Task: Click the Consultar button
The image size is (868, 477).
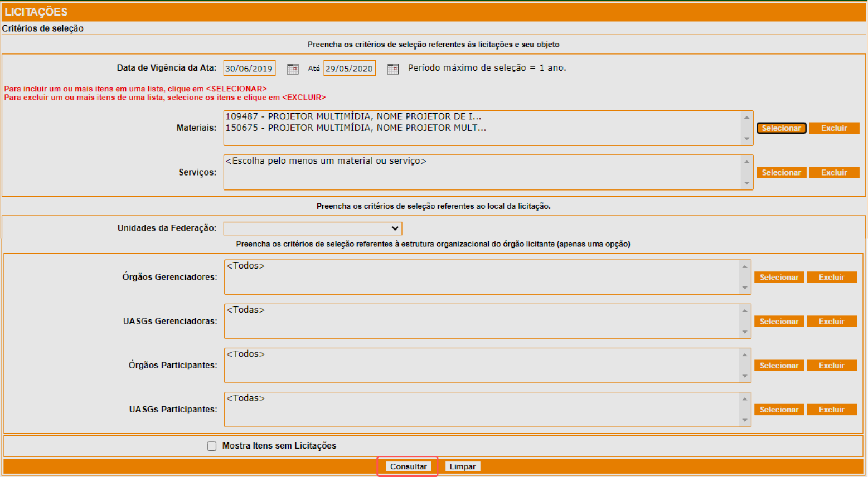Action: 408,467
